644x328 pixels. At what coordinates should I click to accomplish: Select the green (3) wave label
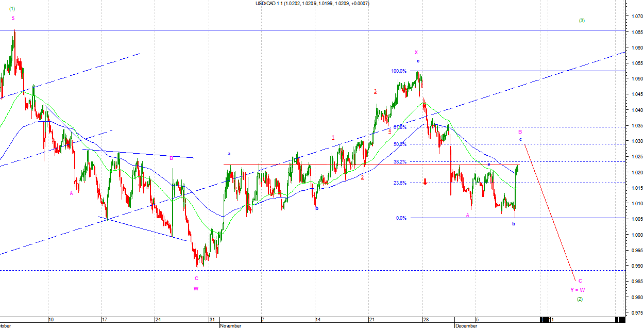coord(581,21)
